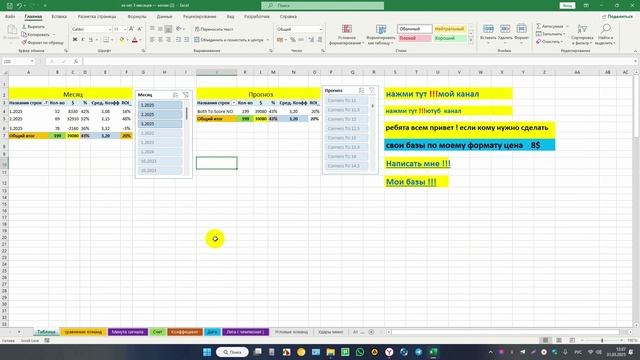640x360 pixels.
Task: Open the font size dropdown
Action: 125,29
